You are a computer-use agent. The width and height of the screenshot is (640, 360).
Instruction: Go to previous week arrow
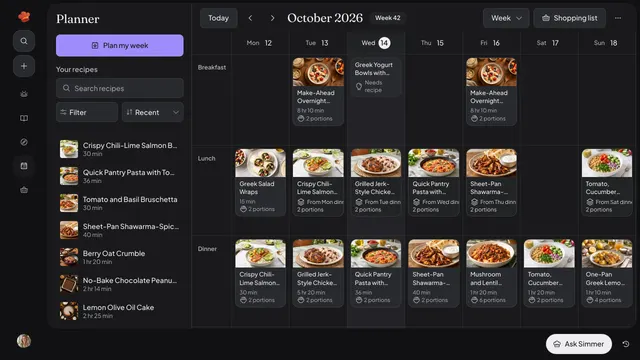(x=250, y=18)
